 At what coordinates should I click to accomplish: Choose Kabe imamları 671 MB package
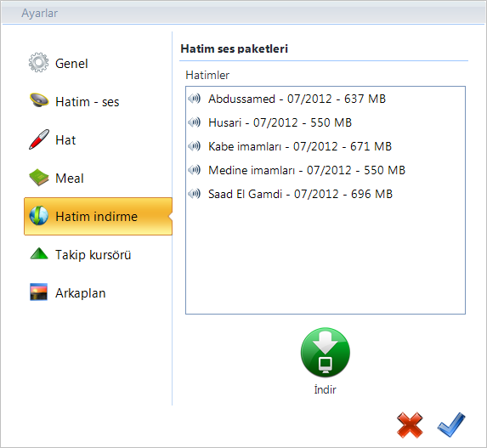pos(326,146)
